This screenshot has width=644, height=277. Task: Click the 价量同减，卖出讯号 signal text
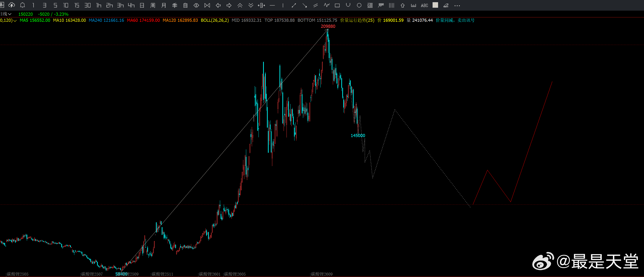[455, 20]
